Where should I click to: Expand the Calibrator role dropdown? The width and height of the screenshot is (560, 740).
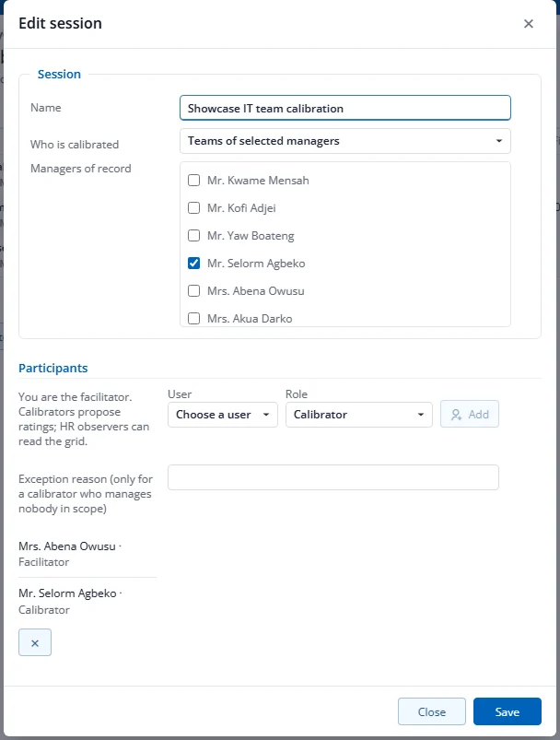pyautogui.click(x=359, y=415)
